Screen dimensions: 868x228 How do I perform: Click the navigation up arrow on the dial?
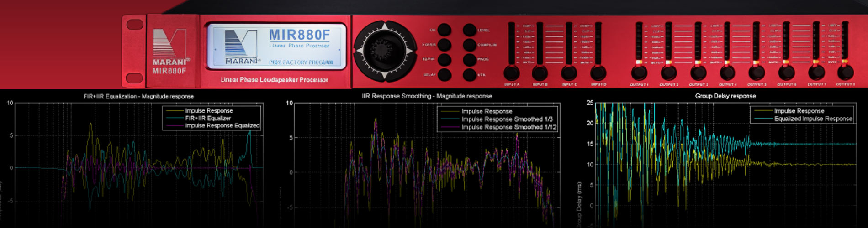point(385,26)
